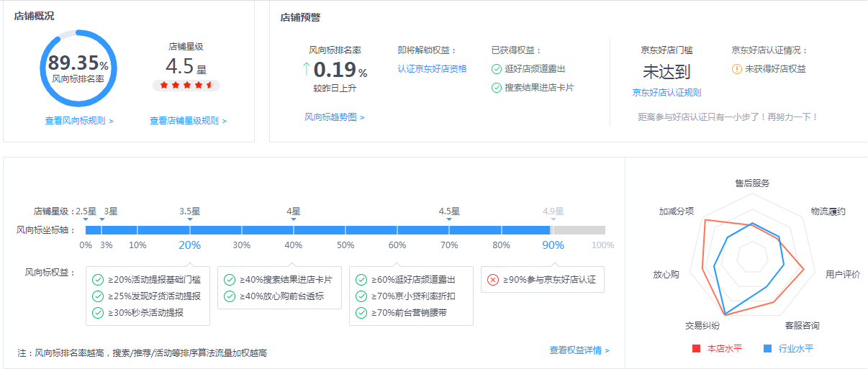Open the 风向标趋势图 trend chart link
Screen dimensions: 868x369
tap(334, 117)
